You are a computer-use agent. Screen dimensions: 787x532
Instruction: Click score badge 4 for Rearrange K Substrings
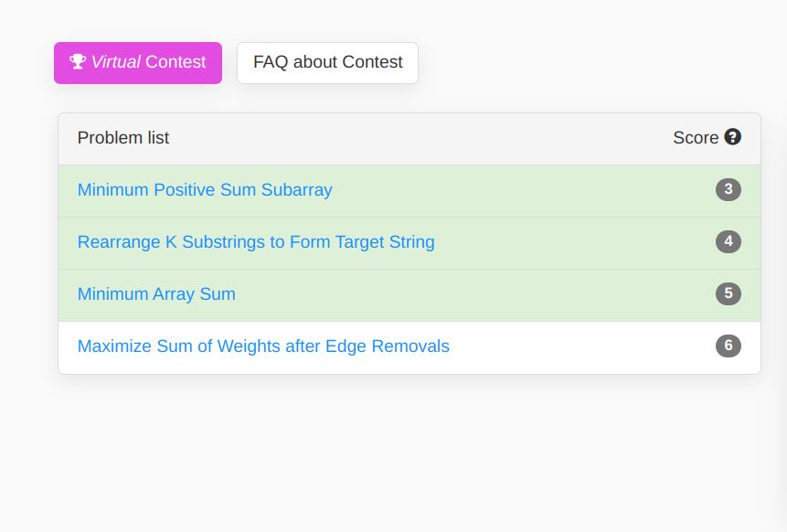tap(729, 241)
